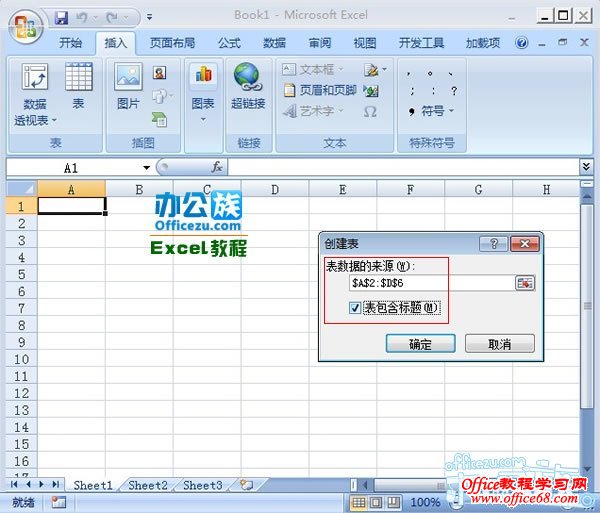Click the macro record status icon

(59, 502)
